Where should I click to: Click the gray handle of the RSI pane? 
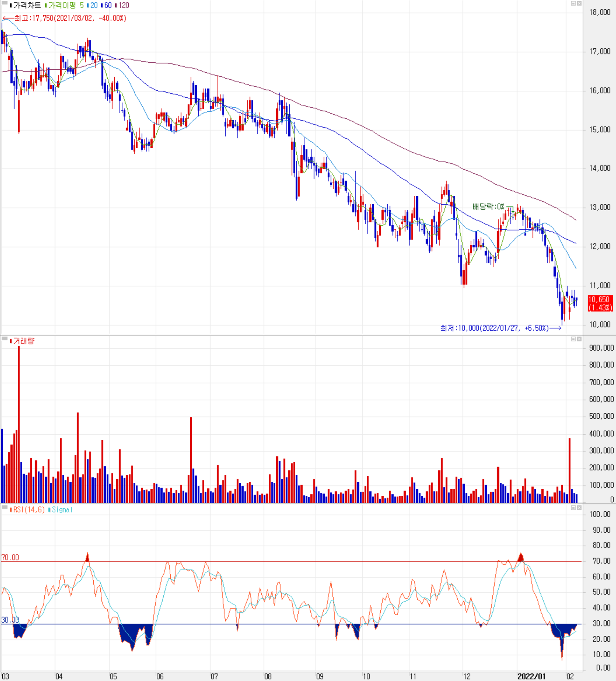(x=4, y=507)
